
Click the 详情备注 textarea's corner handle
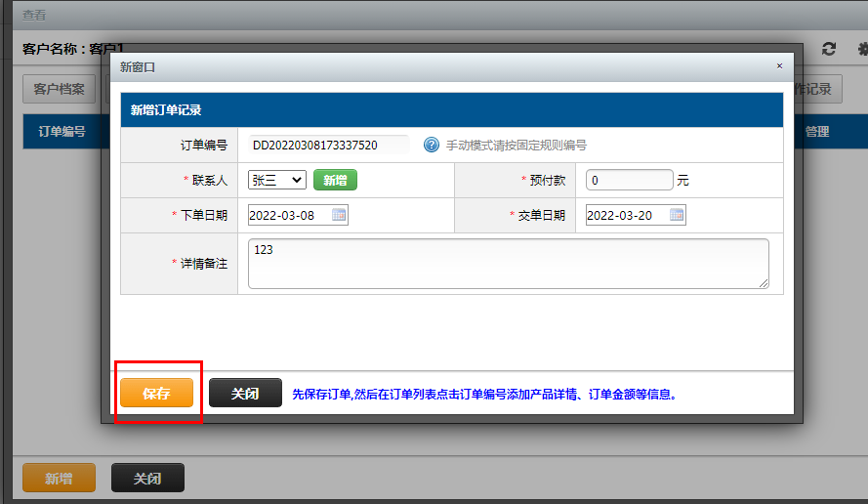point(764,283)
